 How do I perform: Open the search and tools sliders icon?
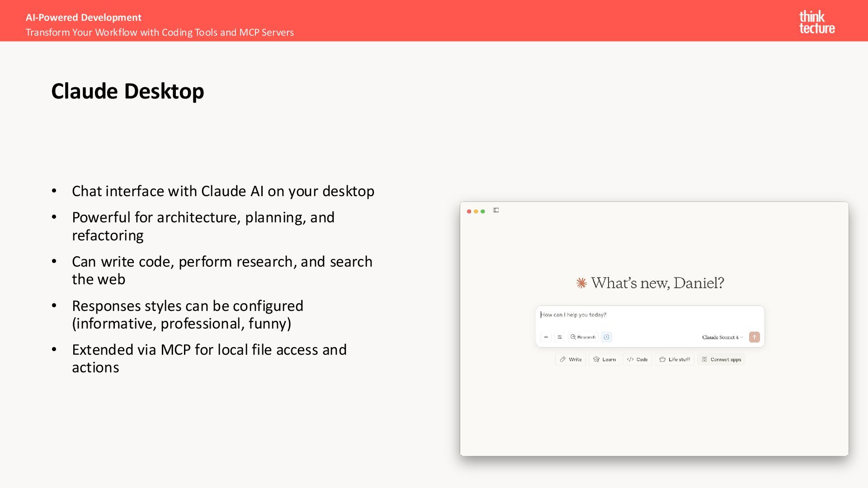tap(560, 337)
